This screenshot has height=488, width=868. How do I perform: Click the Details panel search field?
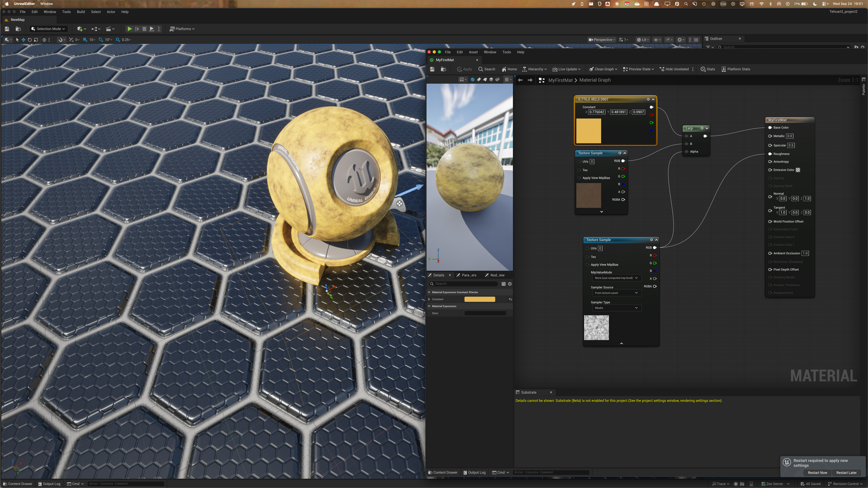click(x=464, y=284)
